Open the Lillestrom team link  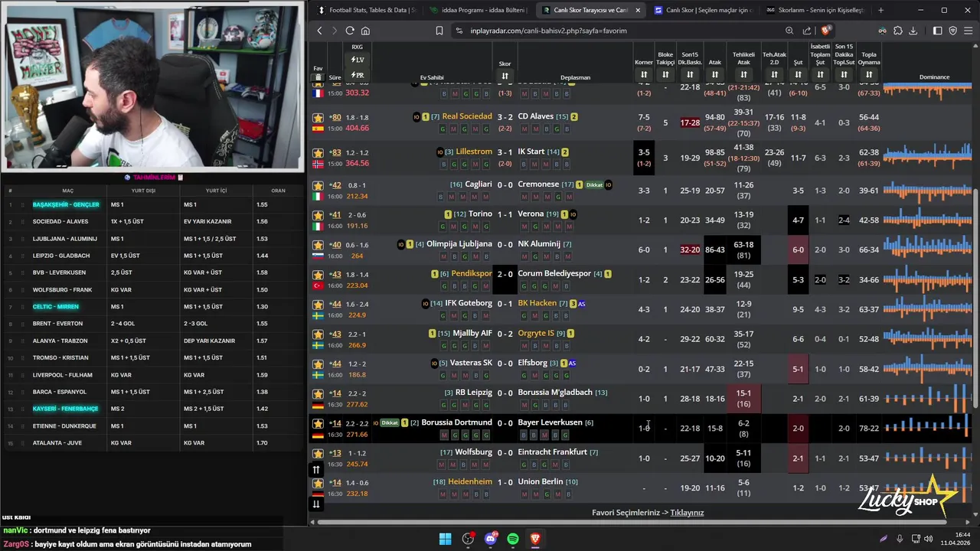[474, 152]
